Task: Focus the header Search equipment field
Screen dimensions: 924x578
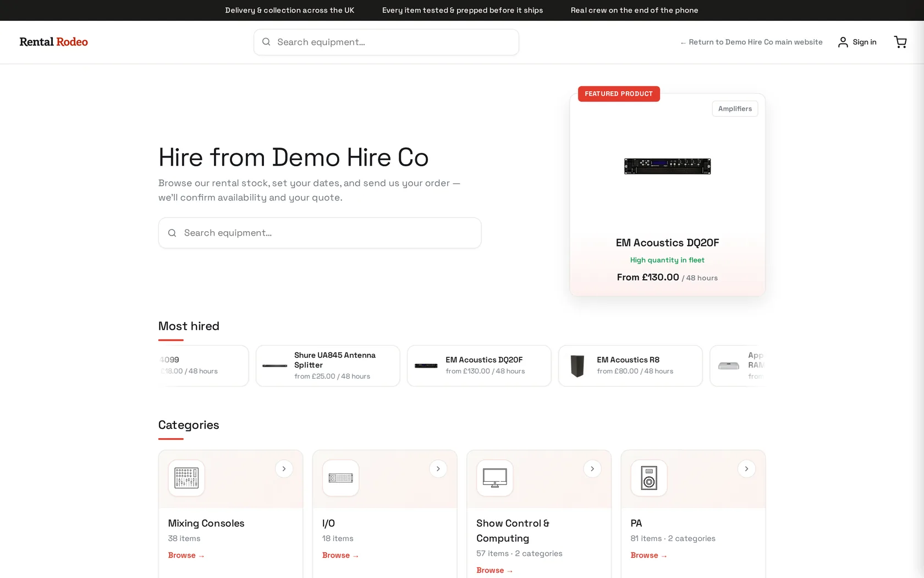Action: coord(386,42)
